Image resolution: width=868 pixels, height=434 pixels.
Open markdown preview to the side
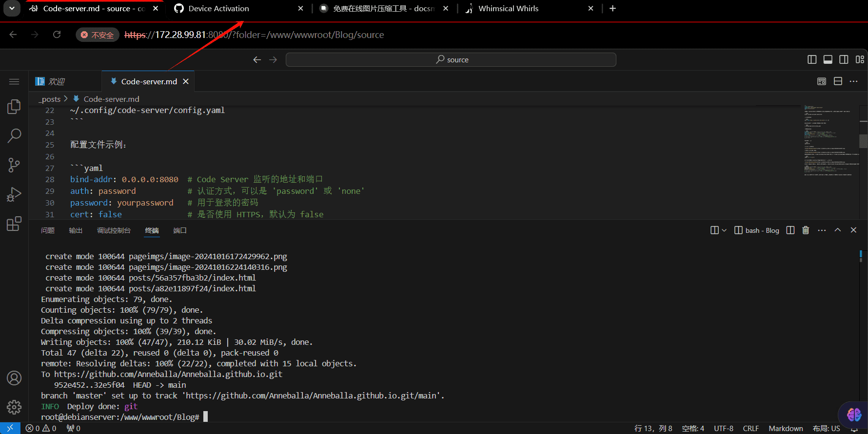tap(822, 81)
